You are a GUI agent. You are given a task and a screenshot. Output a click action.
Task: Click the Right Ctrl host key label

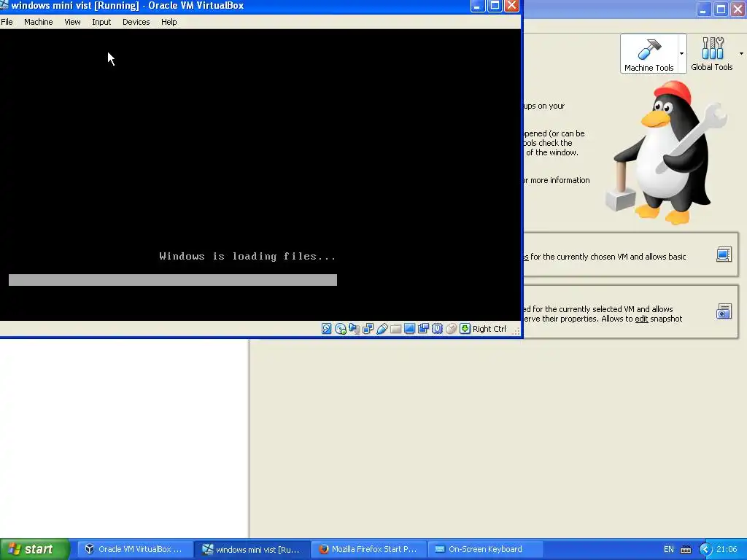[x=489, y=329]
